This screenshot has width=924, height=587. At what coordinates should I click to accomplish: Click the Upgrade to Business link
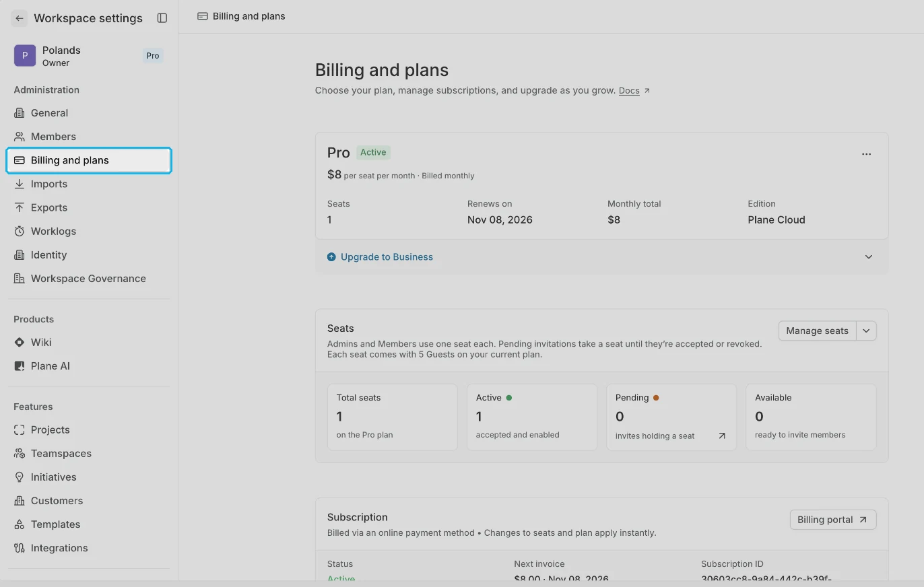pos(387,257)
